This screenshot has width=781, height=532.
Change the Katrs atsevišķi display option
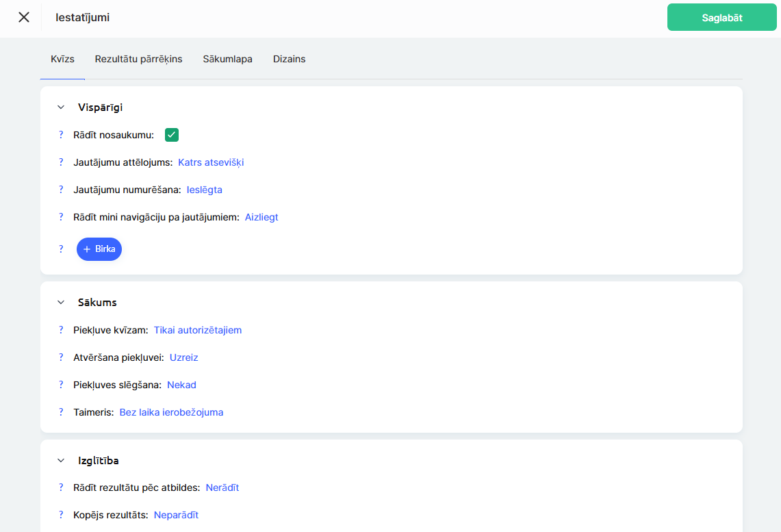coord(211,162)
